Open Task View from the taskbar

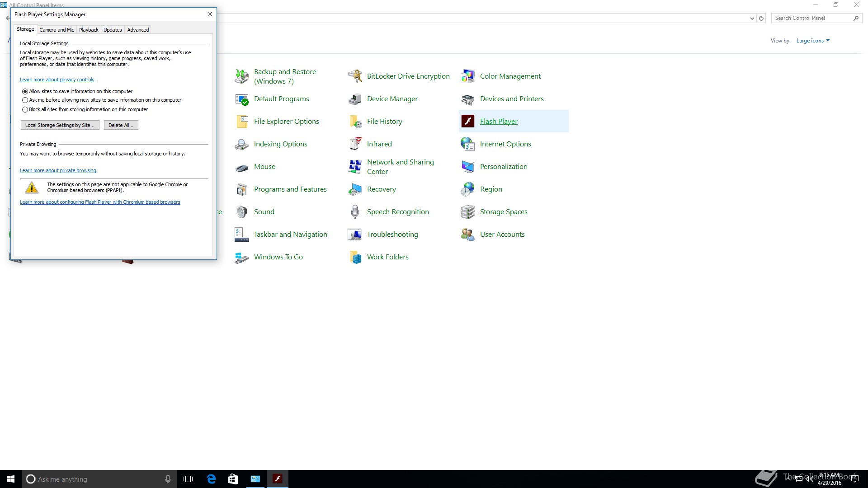coord(188,479)
